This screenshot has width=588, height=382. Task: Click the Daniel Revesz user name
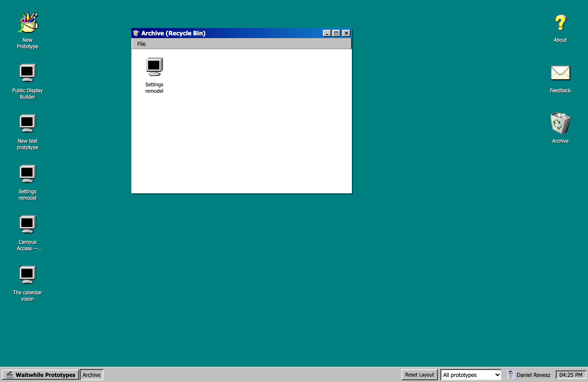tap(533, 375)
